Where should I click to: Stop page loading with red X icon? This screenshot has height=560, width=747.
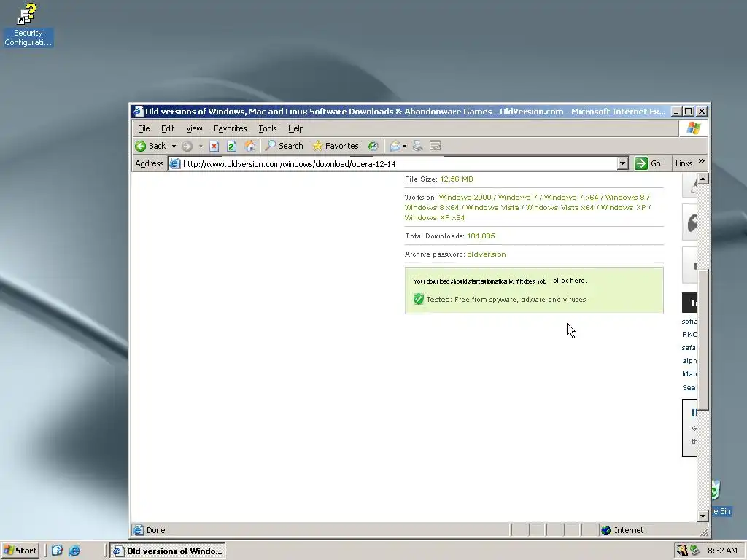tap(214, 146)
